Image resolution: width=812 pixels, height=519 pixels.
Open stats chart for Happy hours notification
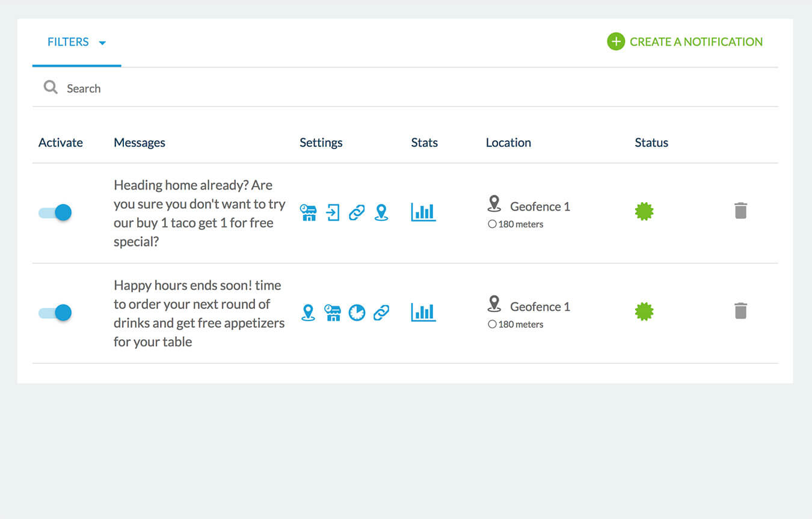coord(423,312)
